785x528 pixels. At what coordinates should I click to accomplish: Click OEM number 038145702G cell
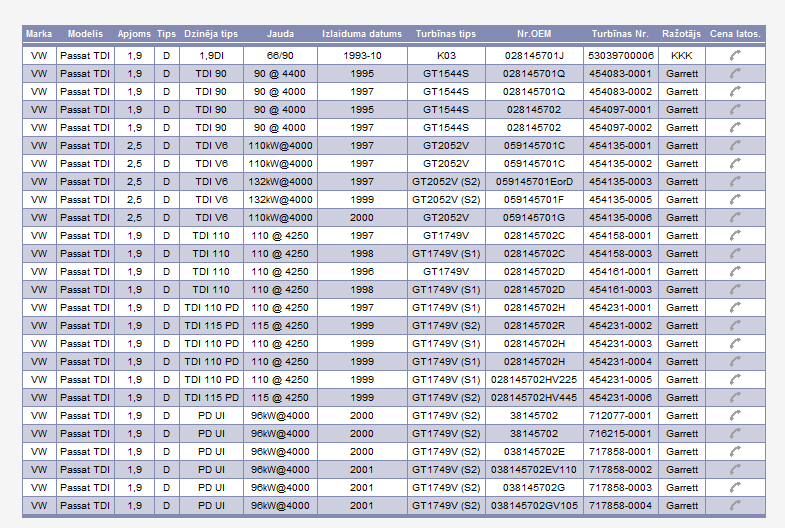click(534, 488)
